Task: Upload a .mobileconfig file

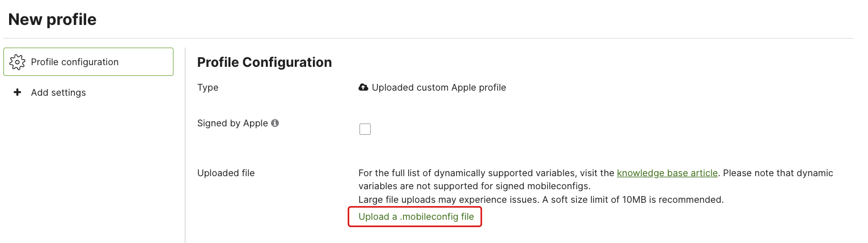Action: click(416, 216)
